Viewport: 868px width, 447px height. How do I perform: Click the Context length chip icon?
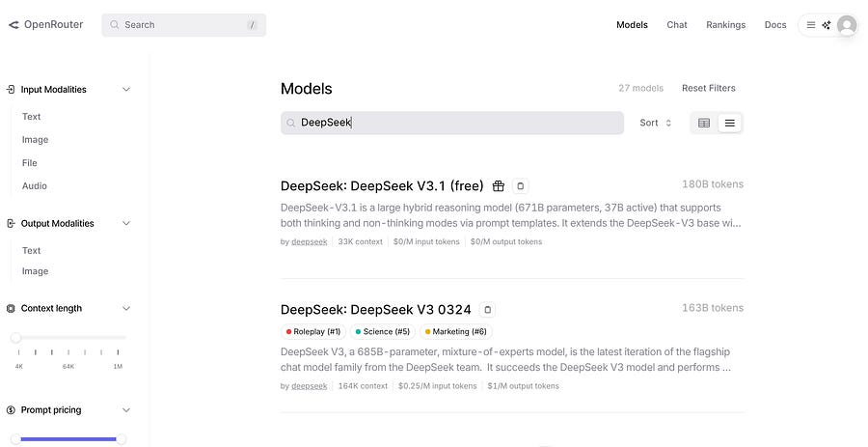[x=11, y=309]
